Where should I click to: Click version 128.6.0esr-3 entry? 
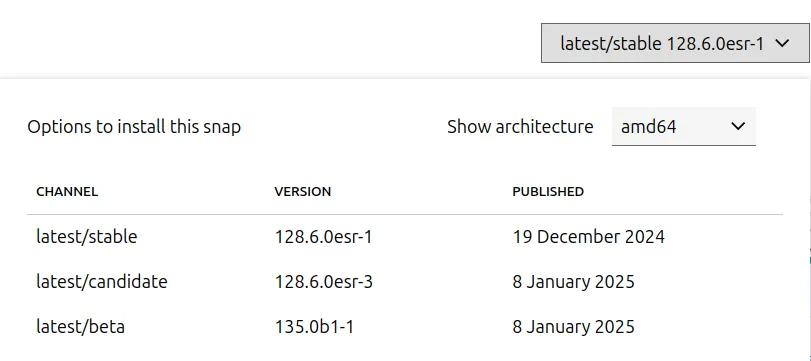click(323, 282)
